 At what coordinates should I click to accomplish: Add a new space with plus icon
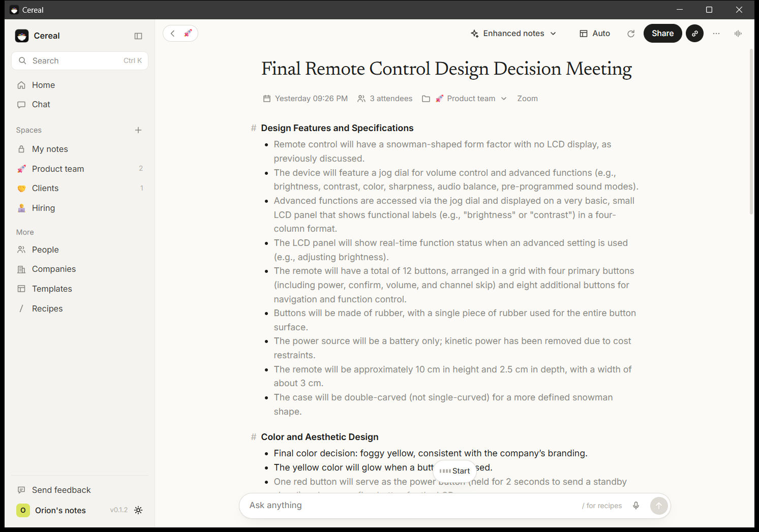(138, 130)
